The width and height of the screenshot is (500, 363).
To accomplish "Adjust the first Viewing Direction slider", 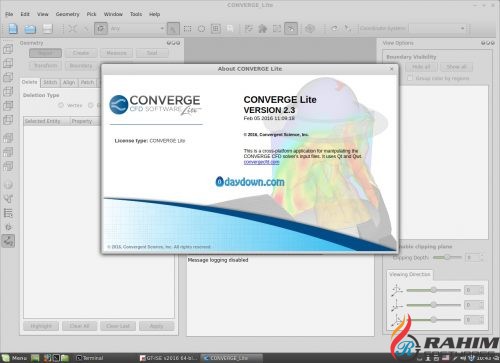I will [433, 290].
